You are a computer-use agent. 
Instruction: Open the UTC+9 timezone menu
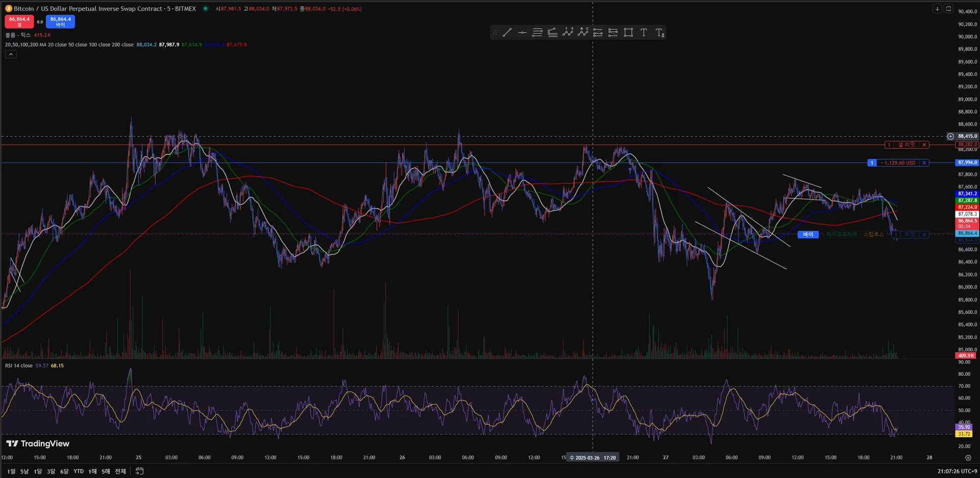[957, 471]
